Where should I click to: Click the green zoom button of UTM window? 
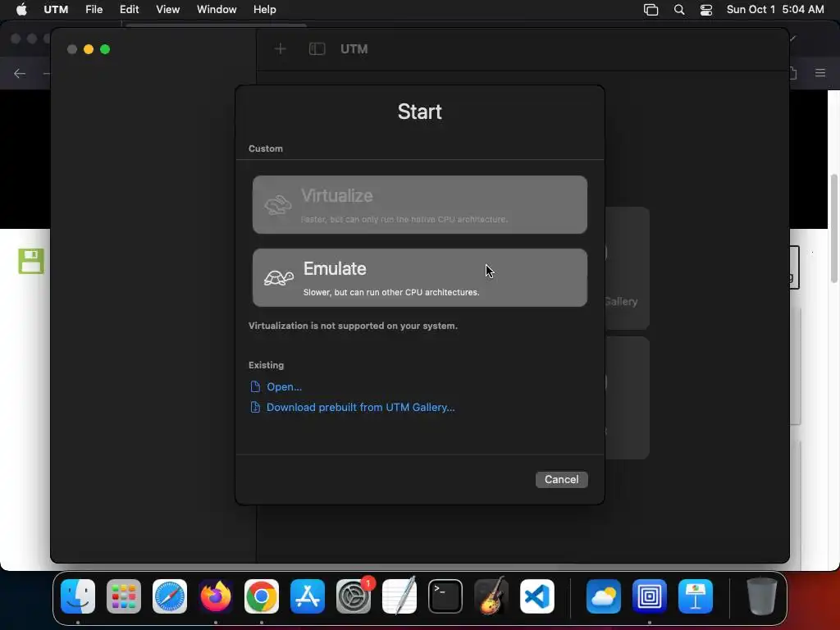point(105,49)
